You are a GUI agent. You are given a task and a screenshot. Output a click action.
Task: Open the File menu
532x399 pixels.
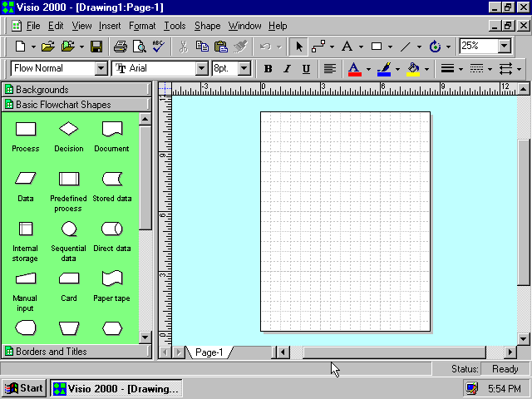[x=33, y=26]
